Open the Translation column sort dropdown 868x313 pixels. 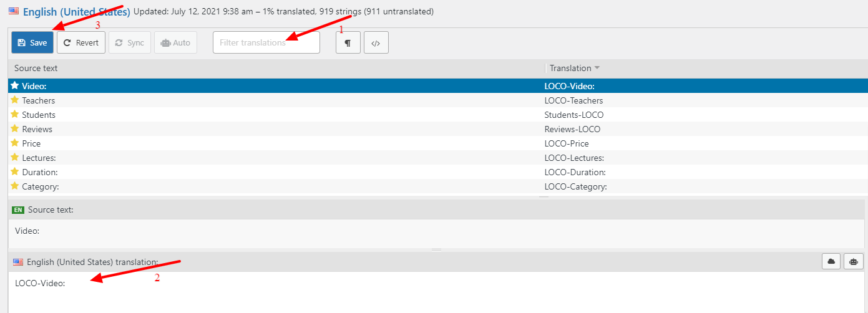click(x=597, y=68)
